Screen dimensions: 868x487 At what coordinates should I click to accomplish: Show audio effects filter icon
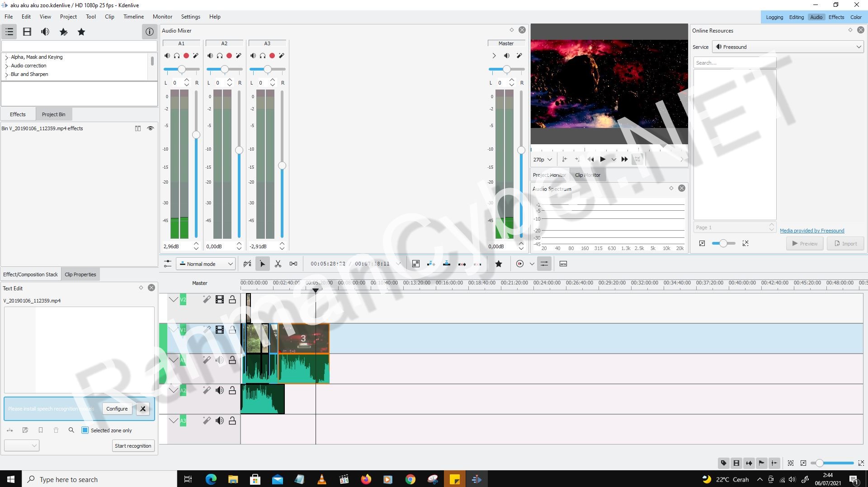click(45, 32)
